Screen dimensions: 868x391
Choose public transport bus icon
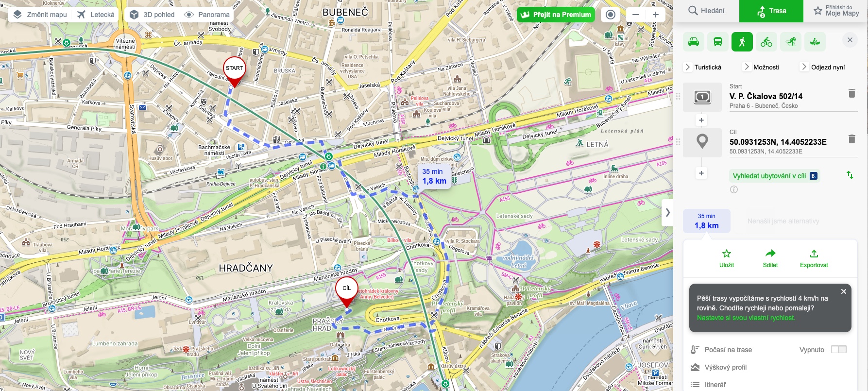[x=718, y=42]
